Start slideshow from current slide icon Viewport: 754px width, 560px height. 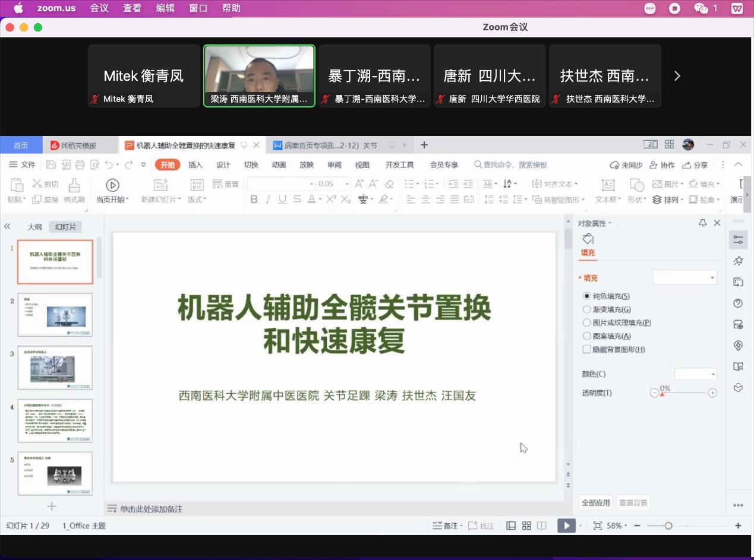(112, 185)
